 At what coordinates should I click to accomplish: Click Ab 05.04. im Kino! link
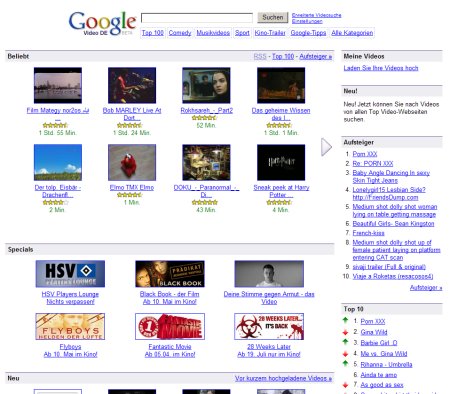[170, 354]
